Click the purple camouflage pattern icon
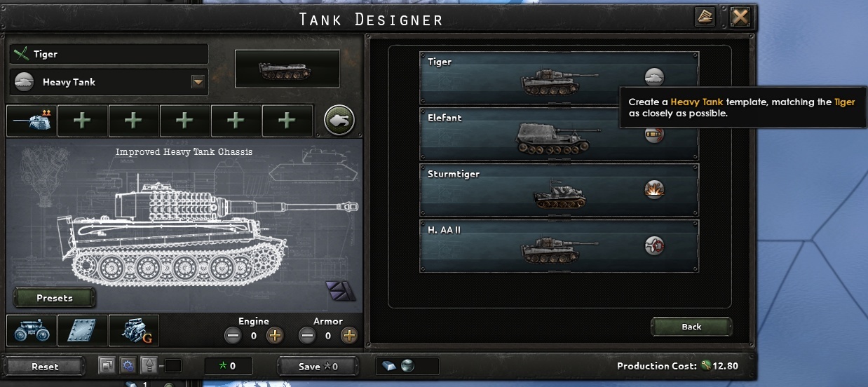Viewport: 868px width, 387px height. 336,291
